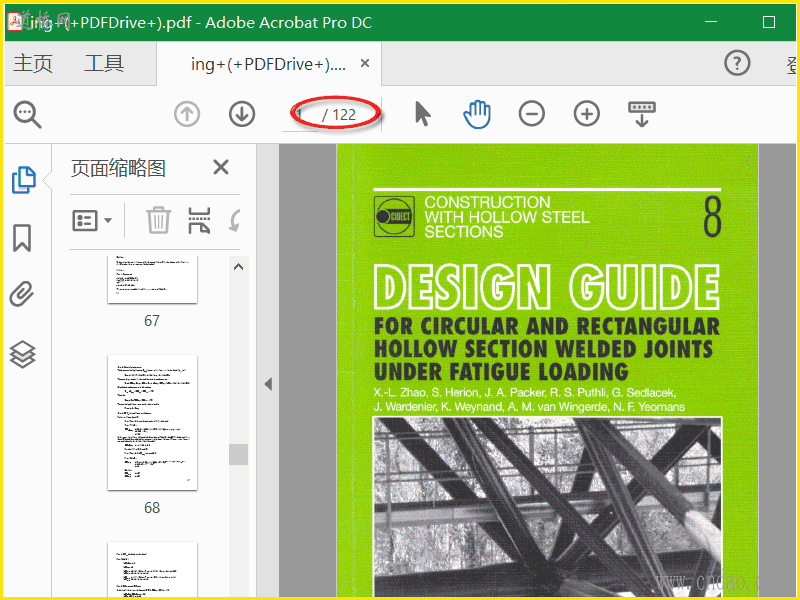Minimize the Acrobat window
800x600 pixels.
[711, 22]
